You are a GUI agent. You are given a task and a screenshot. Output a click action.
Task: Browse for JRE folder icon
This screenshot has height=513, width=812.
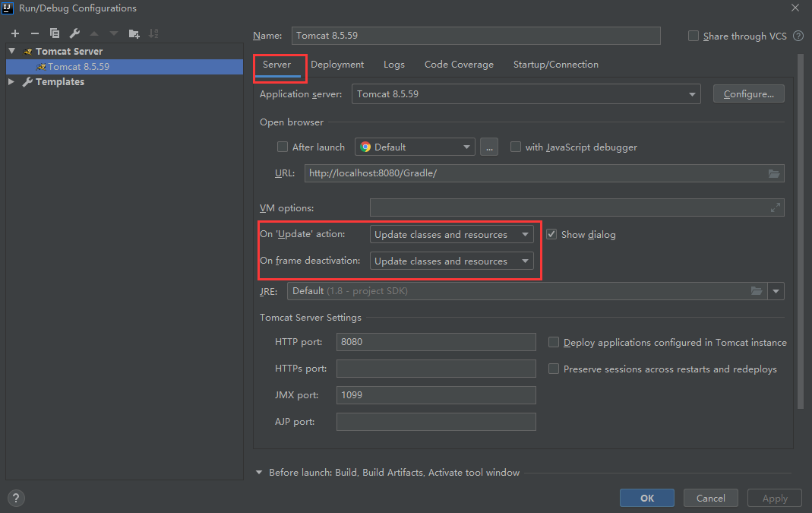pyautogui.click(x=757, y=291)
